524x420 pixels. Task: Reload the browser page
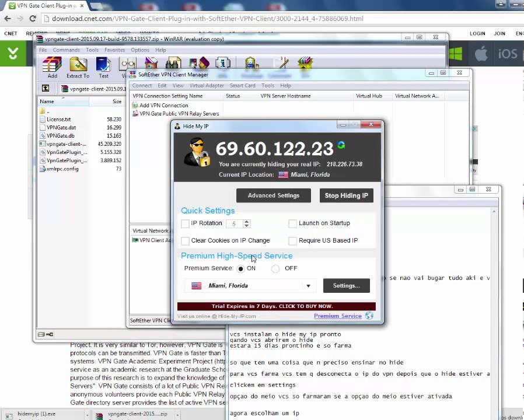[x=33, y=19]
